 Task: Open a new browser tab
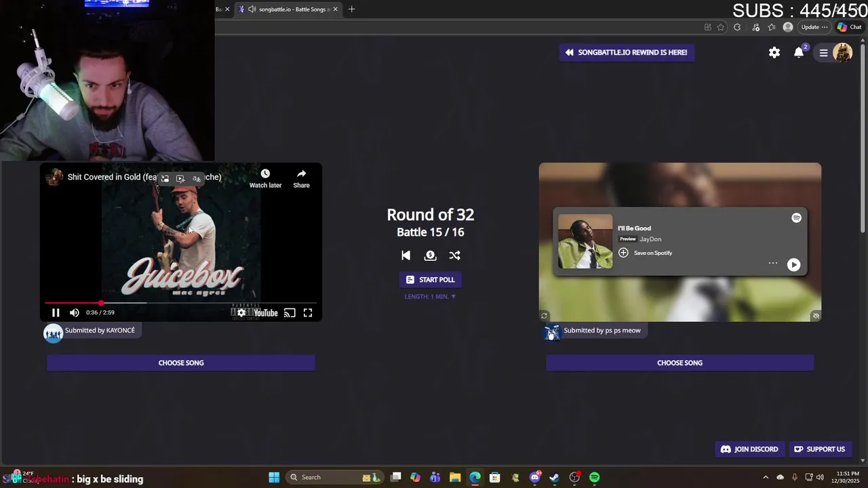[351, 9]
